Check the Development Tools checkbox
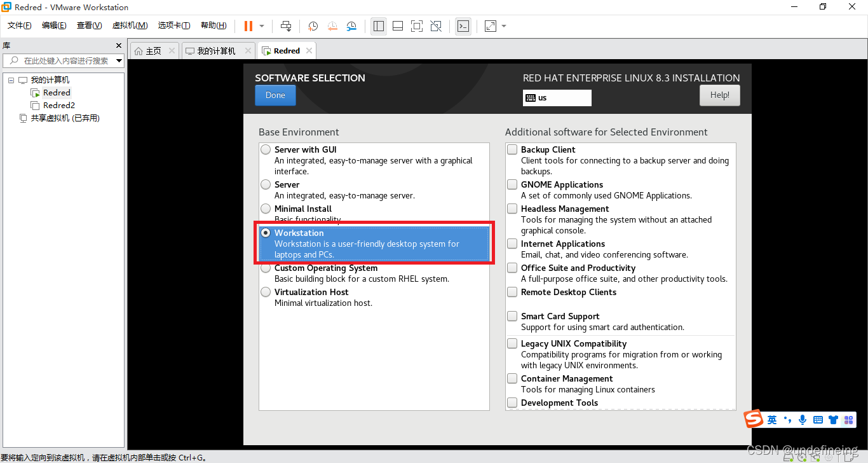The image size is (868, 463). point(512,403)
